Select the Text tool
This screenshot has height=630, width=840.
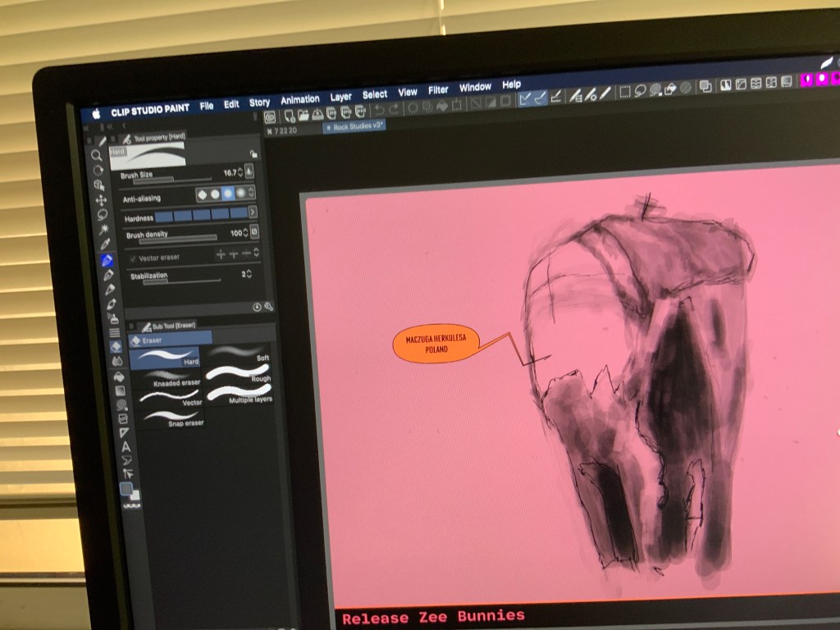pyautogui.click(x=126, y=446)
